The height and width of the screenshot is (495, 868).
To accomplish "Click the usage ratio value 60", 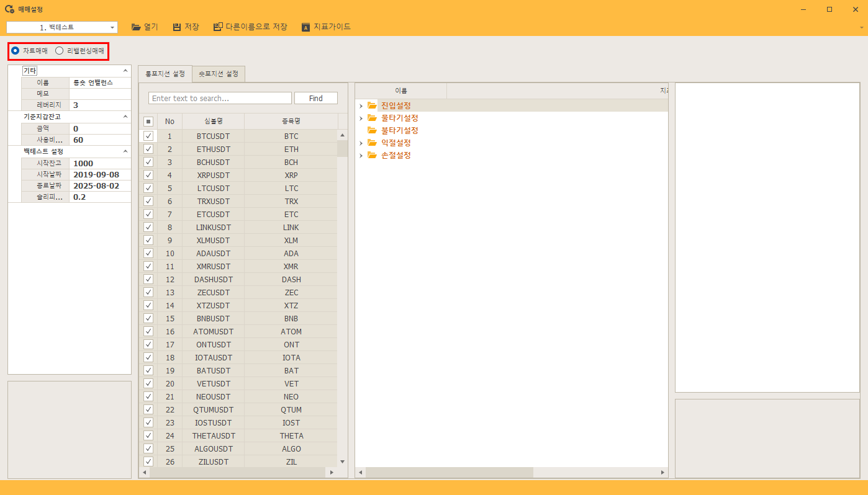I will [101, 140].
